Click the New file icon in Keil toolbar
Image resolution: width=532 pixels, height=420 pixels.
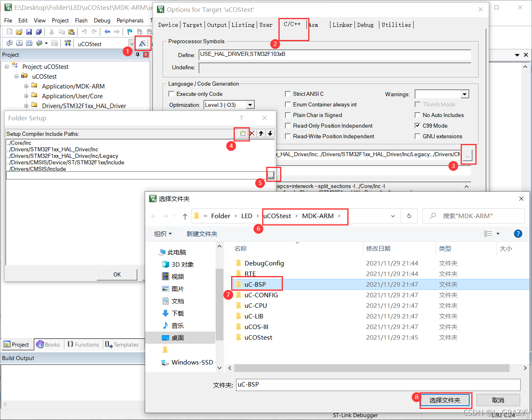(x=10, y=32)
